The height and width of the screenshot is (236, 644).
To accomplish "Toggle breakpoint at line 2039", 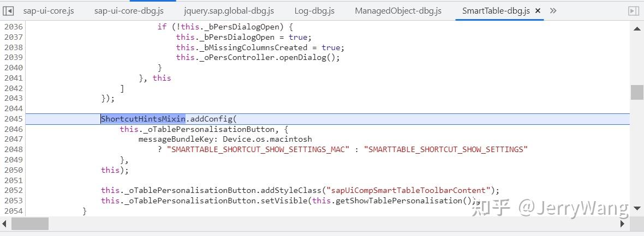I will [x=14, y=57].
